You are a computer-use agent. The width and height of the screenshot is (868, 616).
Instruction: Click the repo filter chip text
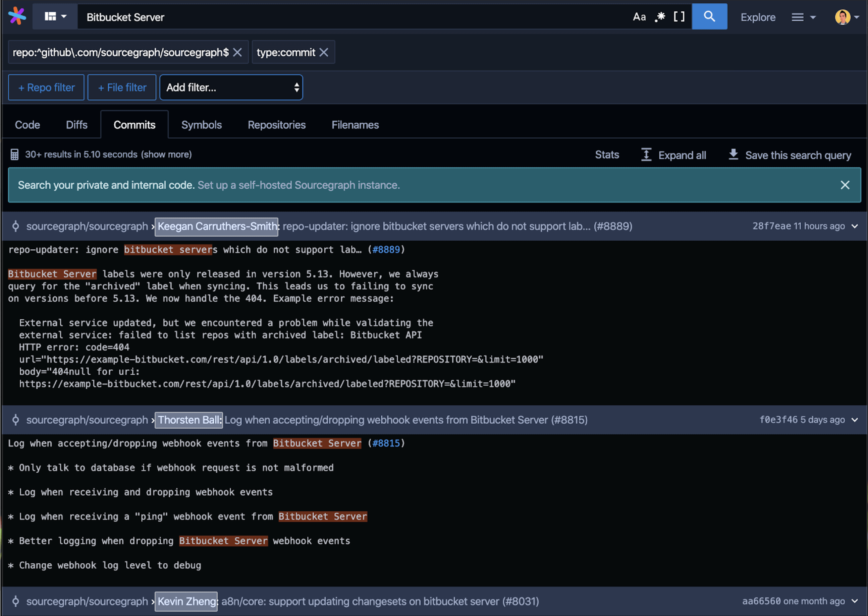tap(121, 52)
